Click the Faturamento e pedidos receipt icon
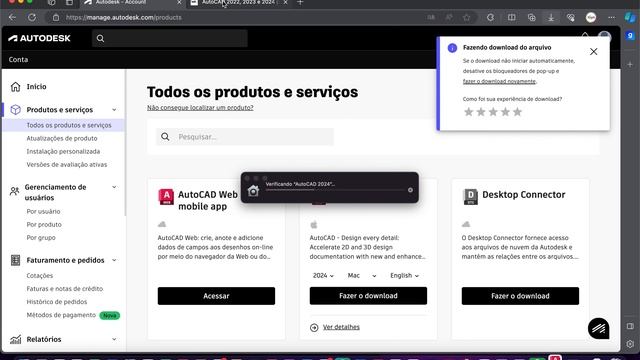This screenshot has height=360, width=640. pyautogui.click(x=16, y=260)
